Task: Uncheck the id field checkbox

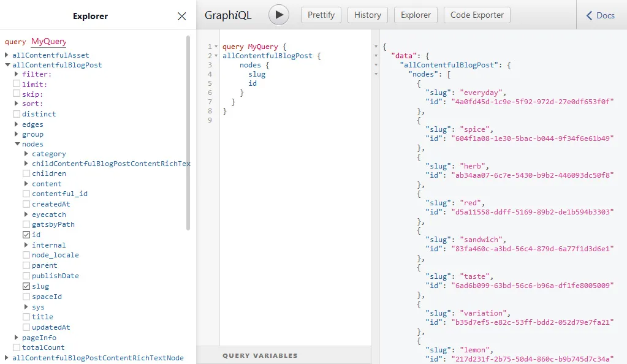Action: tap(26, 235)
